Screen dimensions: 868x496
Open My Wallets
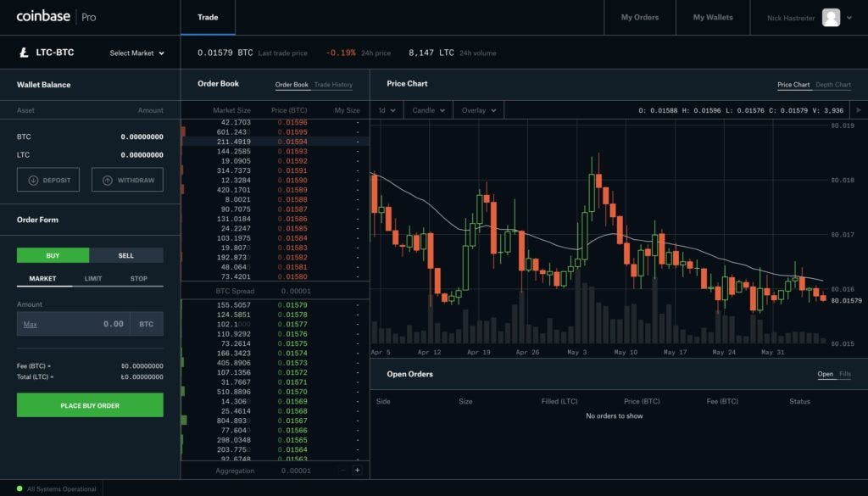click(x=712, y=17)
